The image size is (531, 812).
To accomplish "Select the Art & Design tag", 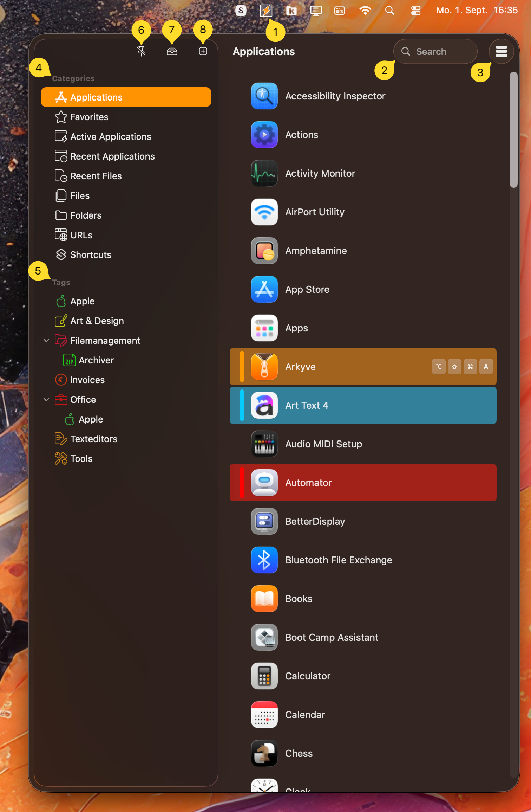I will pos(126,321).
